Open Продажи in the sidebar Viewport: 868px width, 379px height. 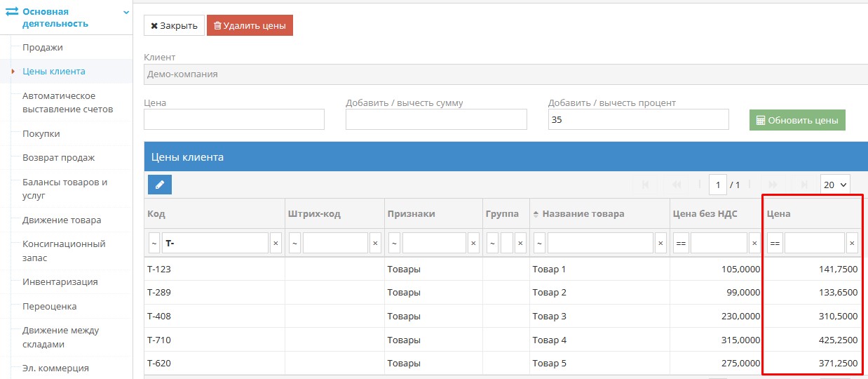[x=43, y=48]
